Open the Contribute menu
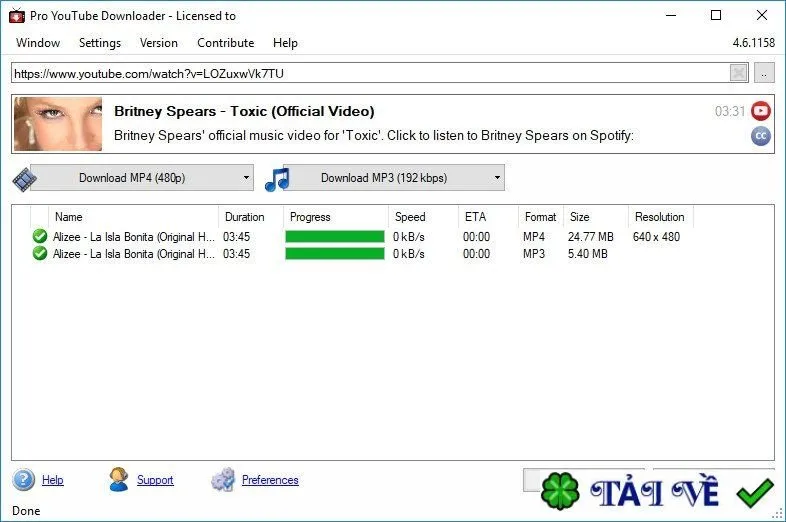The image size is (786, 522). (x=226, y=43)
